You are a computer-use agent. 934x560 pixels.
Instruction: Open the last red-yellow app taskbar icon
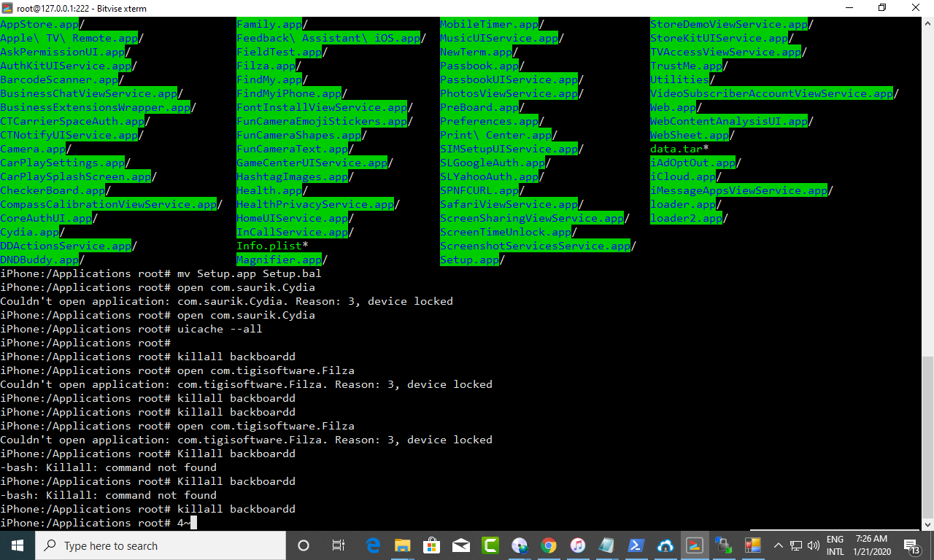(x=752, y=545)
